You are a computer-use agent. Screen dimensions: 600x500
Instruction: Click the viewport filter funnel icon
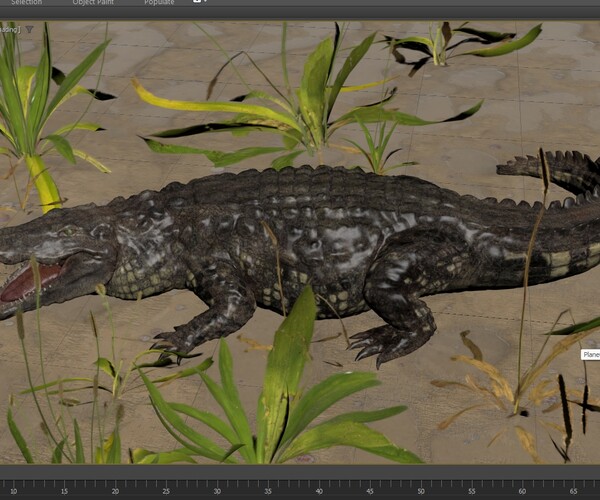point(29,29)
